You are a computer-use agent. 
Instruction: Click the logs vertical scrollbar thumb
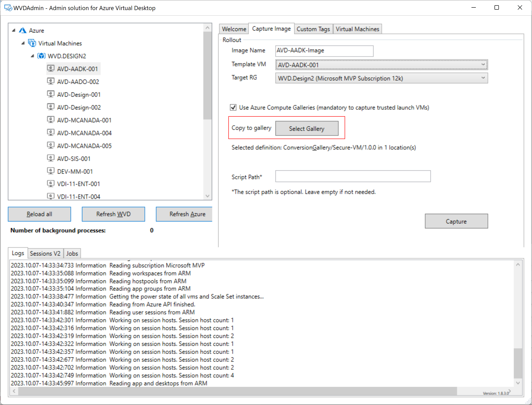[x=518, y=363]
